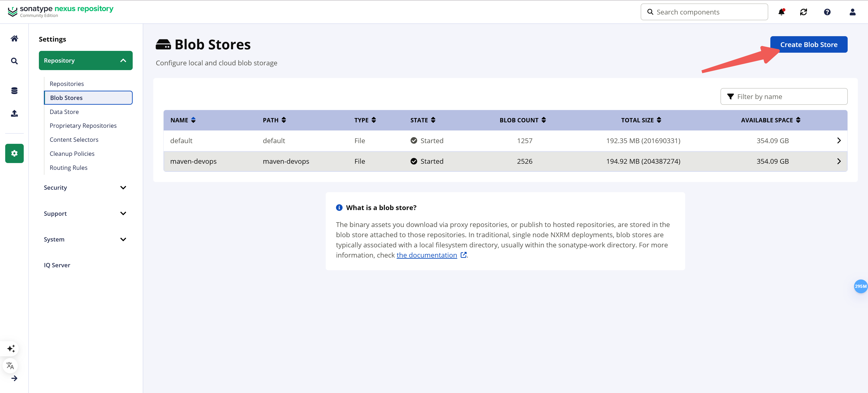Open the default row chevron arrow

tap(839, 141)
